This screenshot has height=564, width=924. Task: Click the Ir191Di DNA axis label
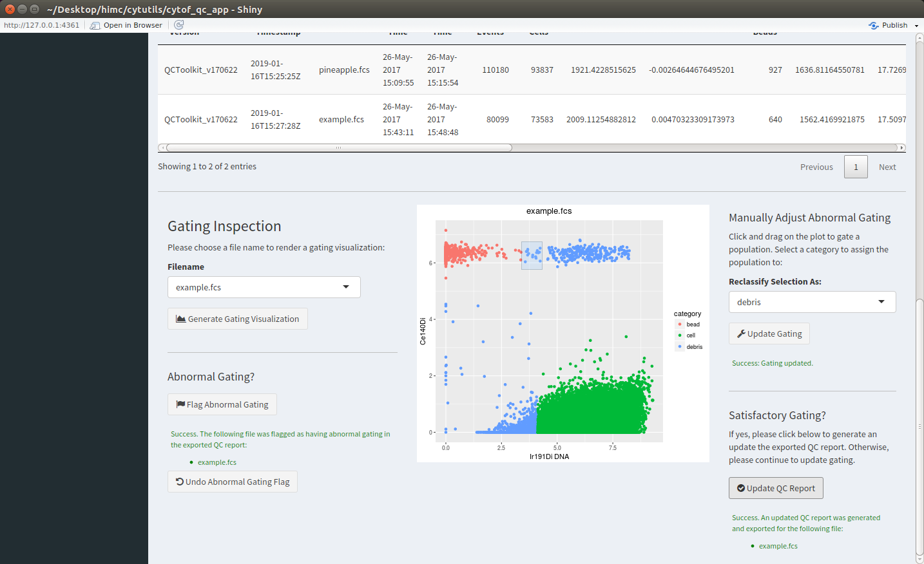pyautogui.click(x=550, y=456)
